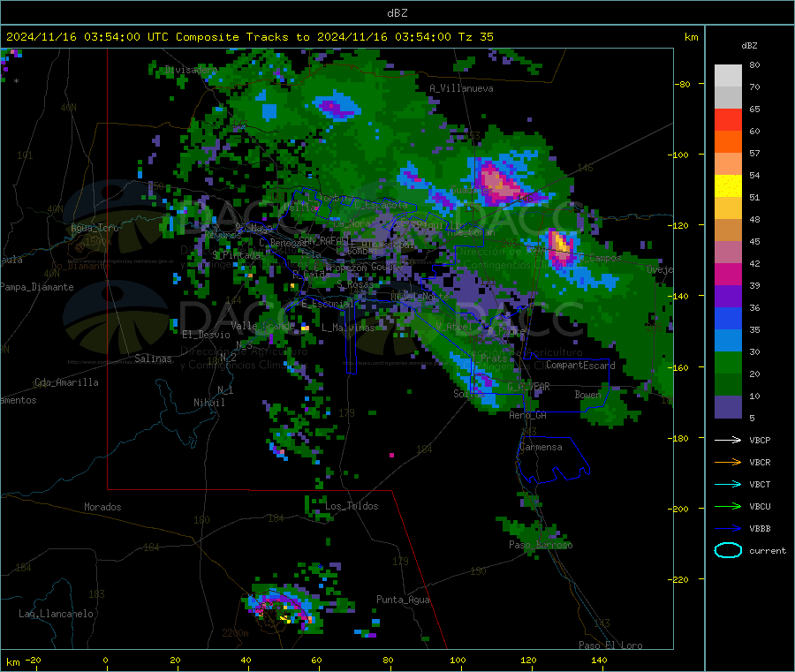Click the Cda_Amarilla place label
Viewport: 795px width, 672px height.
[66, 382]
